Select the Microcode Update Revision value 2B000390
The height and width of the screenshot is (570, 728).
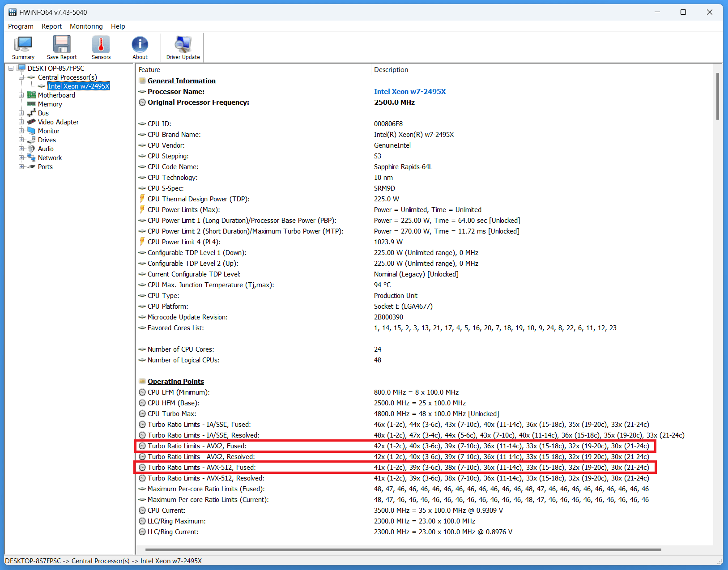coord(388,317)
